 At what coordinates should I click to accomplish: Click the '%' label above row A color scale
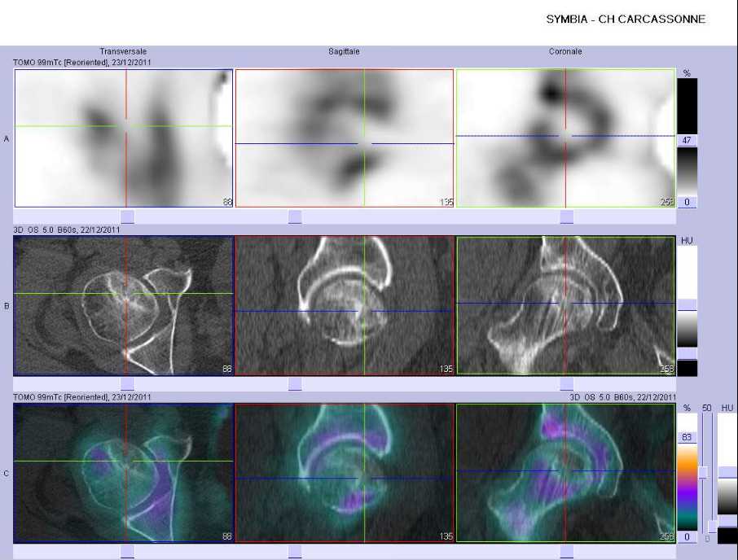click(x=687, y=73)
